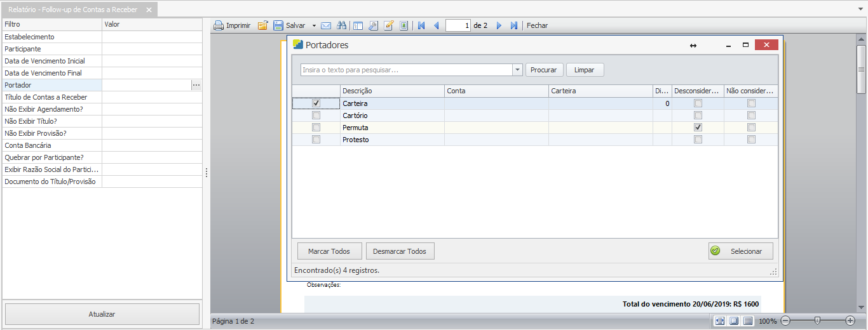Click the zoom in plus icon

pos(850,321)
